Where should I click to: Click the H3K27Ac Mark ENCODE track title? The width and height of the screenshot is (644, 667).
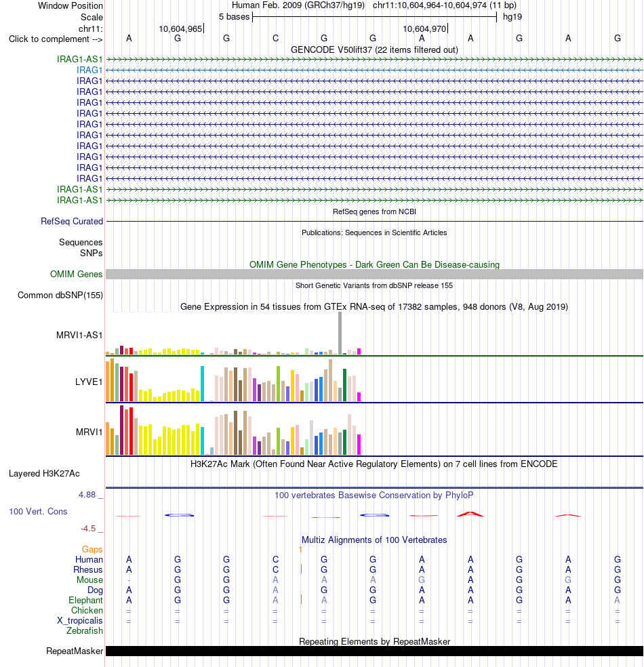coord(374,464)
